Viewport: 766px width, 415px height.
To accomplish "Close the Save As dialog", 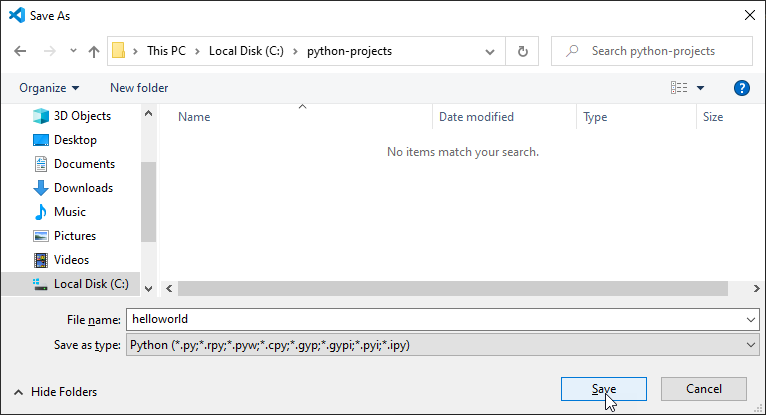I will pos(750,15).
